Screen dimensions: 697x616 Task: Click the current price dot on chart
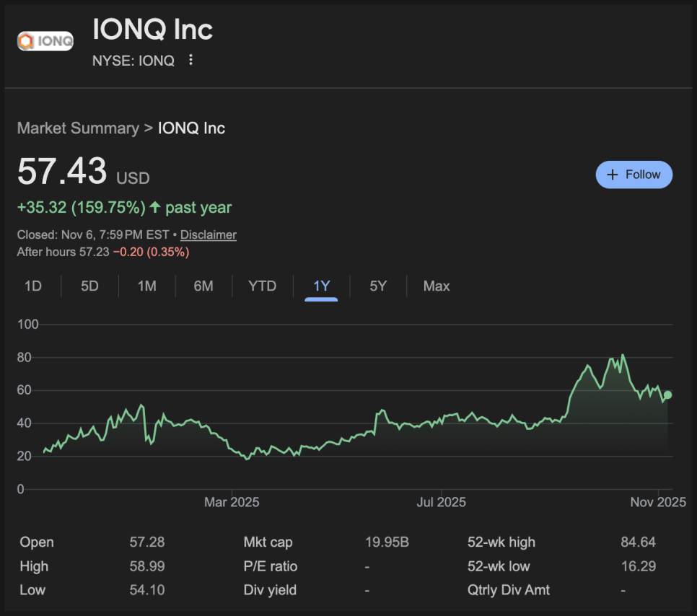(x=668, y=395)
